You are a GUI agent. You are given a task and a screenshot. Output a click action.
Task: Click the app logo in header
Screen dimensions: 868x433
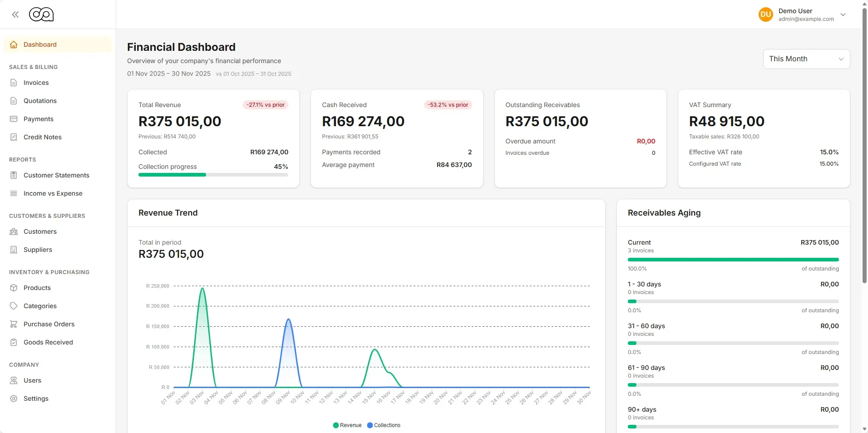coord(41,15)
